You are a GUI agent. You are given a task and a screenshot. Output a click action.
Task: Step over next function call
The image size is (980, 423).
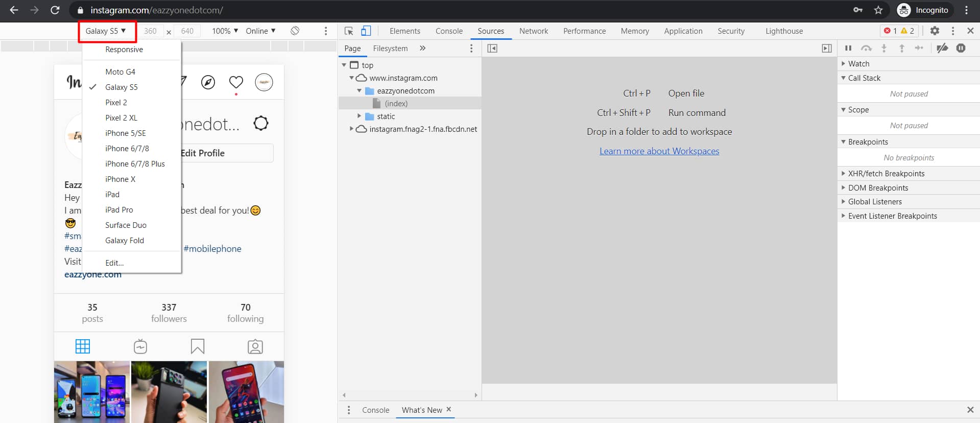[866, 48]
